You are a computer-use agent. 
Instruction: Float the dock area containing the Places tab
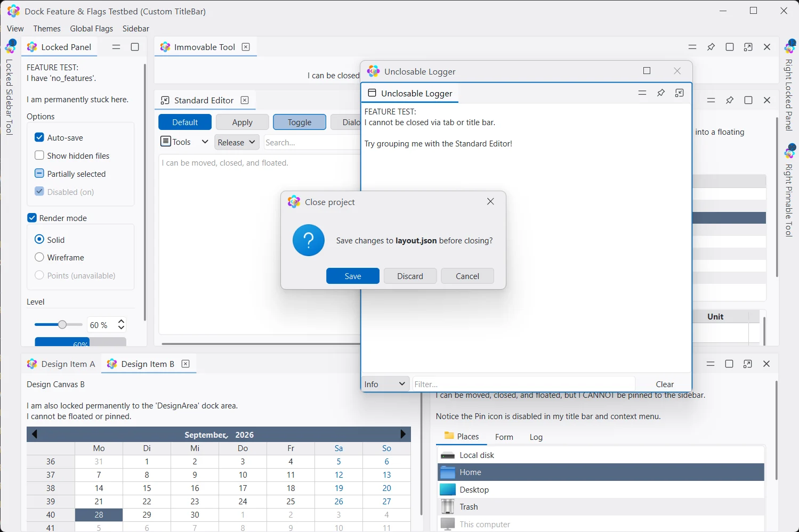click(748, 364)
